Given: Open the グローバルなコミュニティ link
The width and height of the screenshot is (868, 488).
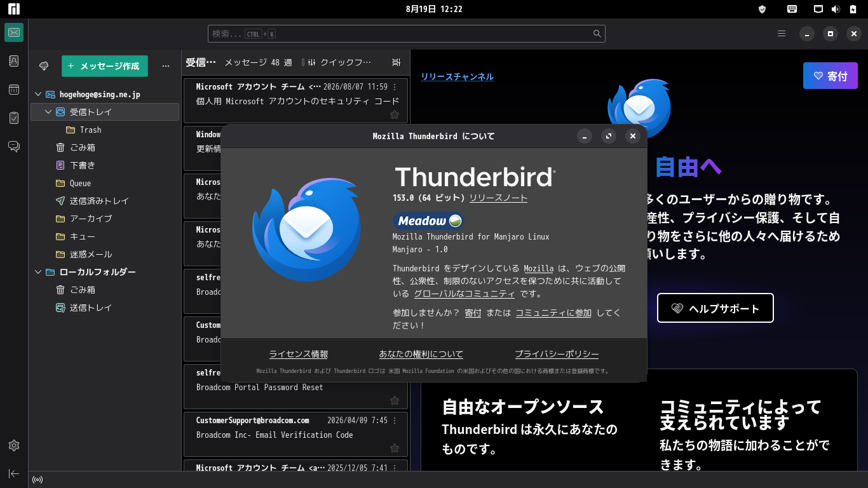Looking at the screenshot, I should [x=465, y=294].
